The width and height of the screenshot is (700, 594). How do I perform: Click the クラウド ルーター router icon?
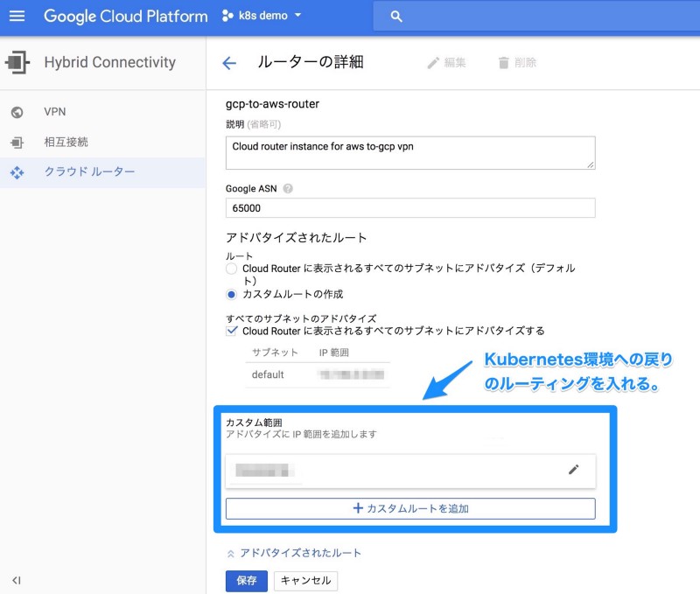point(17,172)
